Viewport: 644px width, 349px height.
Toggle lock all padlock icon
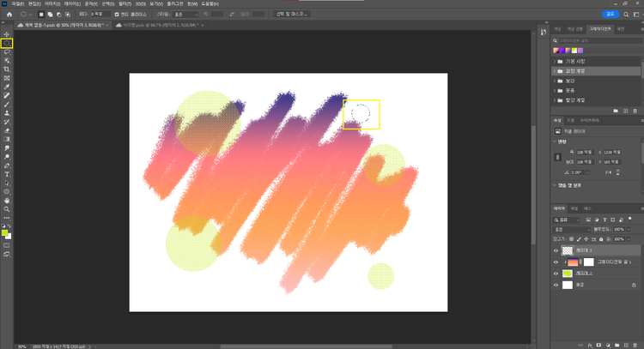tap(601, 239)
